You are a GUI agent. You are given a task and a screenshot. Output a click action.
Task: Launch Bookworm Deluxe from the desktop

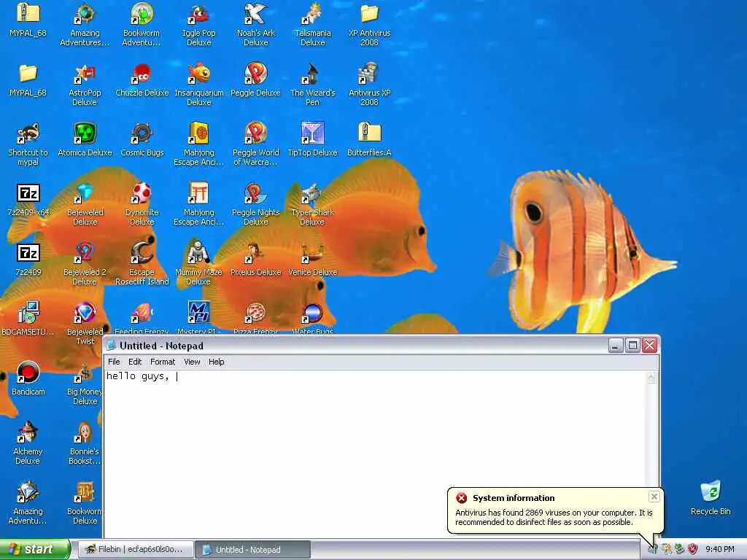tap(85, 503)
